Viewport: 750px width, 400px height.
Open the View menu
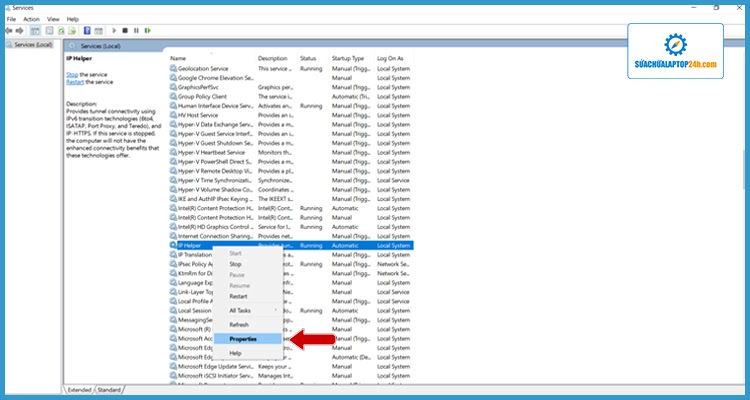click(55, 18)
